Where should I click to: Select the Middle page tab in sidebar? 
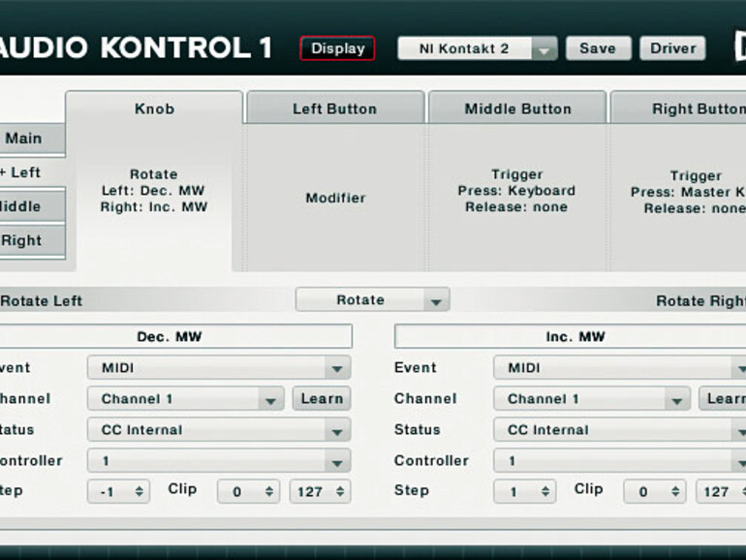pos(31,206)
